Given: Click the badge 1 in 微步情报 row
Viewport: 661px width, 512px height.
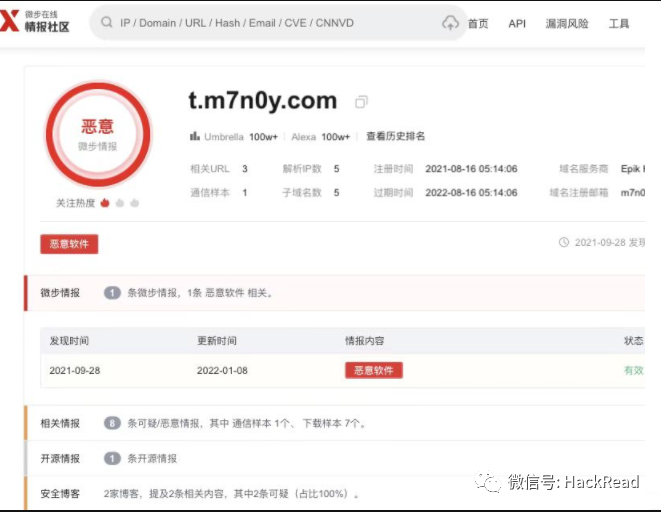Looking at the screenshot, I should [112, 293].
